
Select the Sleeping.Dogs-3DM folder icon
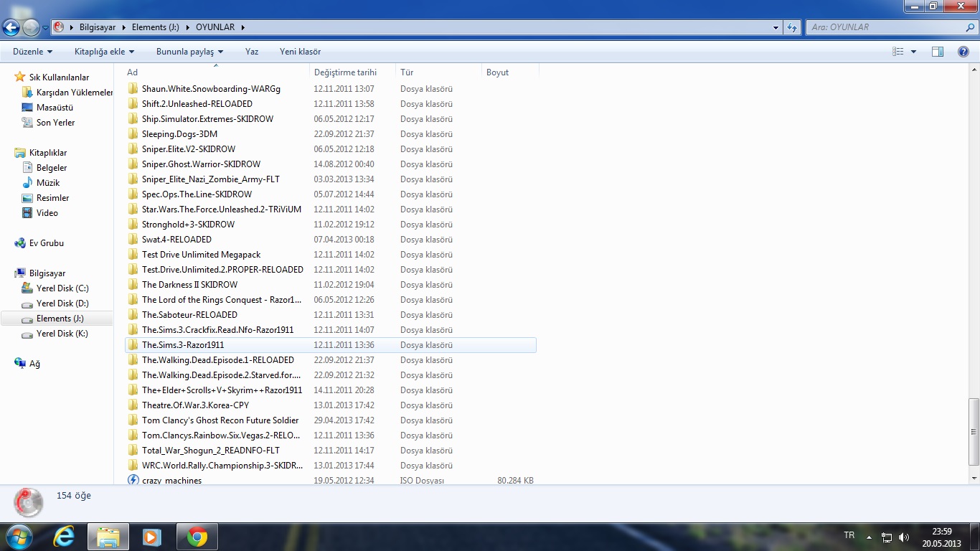pyautogui.click(x=133, y=134)
